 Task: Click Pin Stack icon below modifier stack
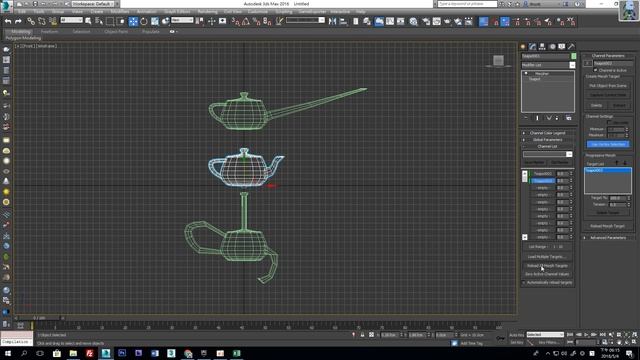click(x=526, y=118)
